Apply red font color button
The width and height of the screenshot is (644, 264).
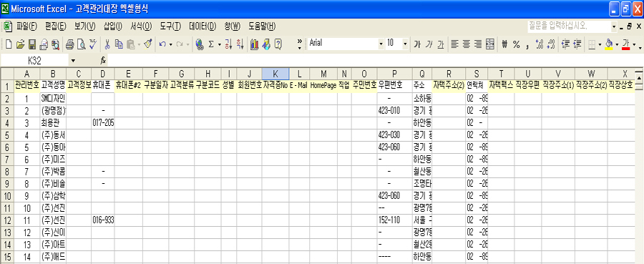[626, 44]
